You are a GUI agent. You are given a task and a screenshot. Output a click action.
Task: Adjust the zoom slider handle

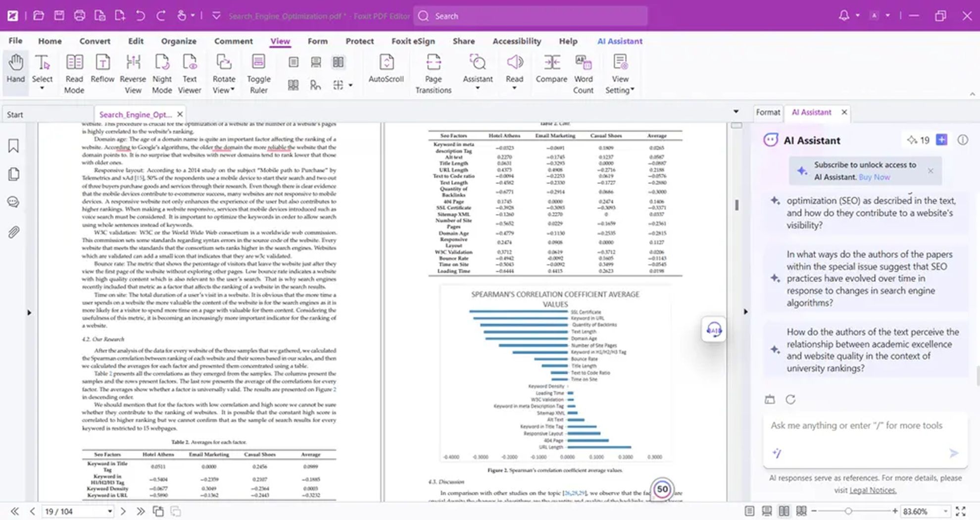coord(848,511)
